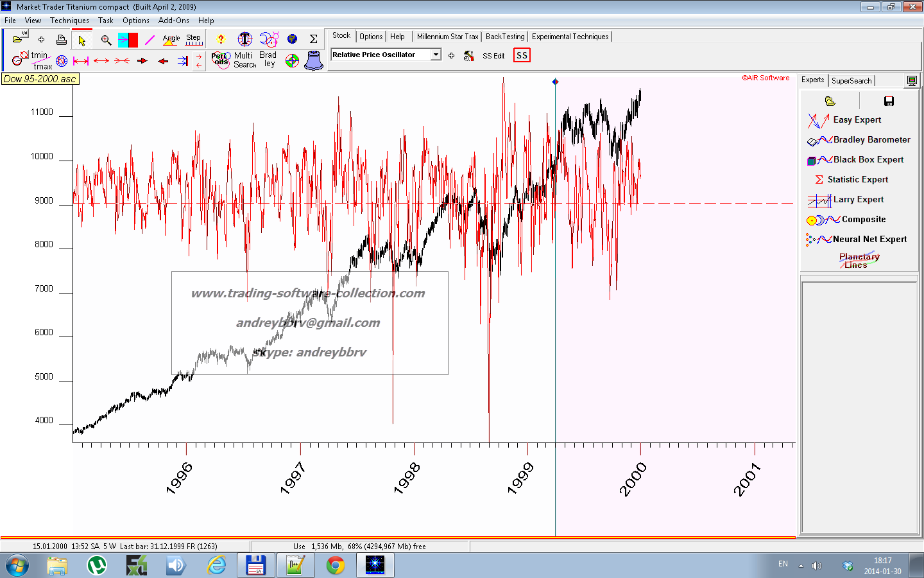Open Chrome from the Windows taskbar

335,566
